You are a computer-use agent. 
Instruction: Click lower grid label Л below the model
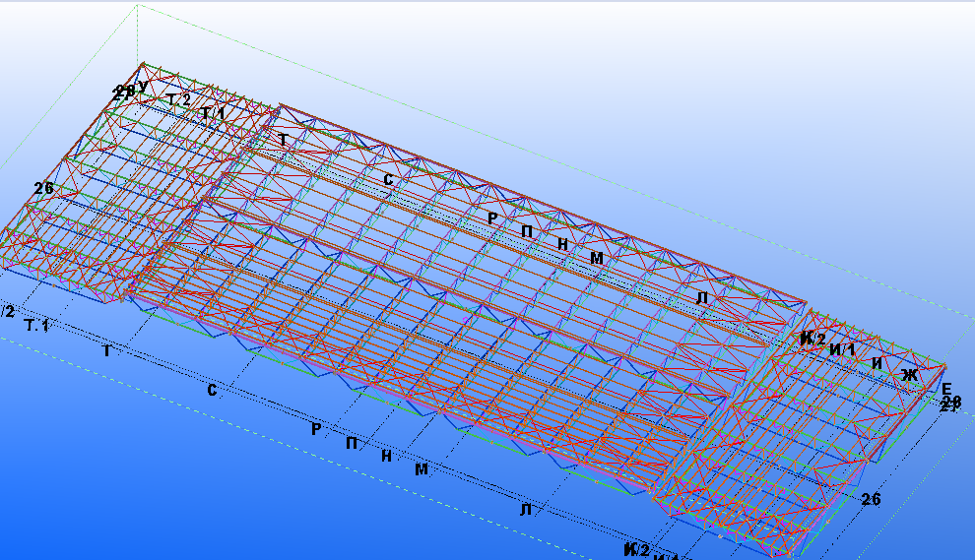pos(526,509)
